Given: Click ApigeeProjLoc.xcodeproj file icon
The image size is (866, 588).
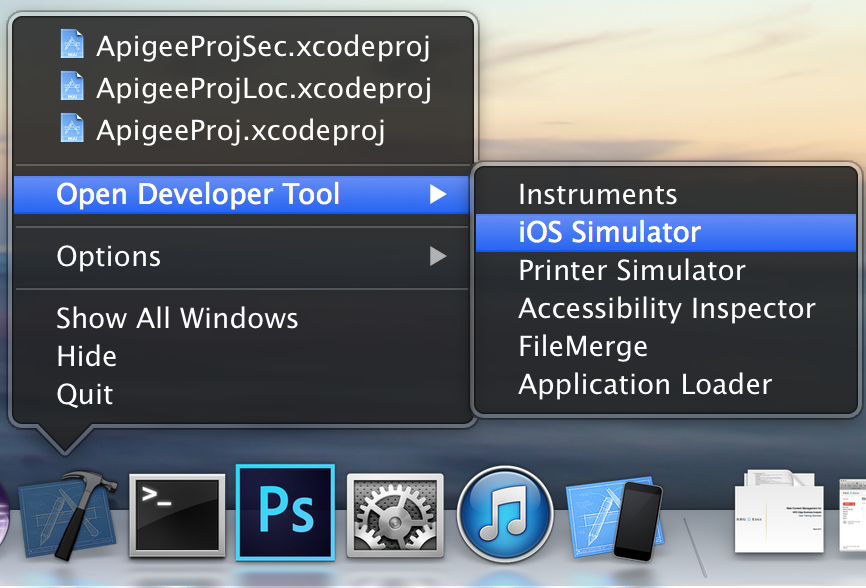Looking at the screenshot, I should click(x=72, y=87).
